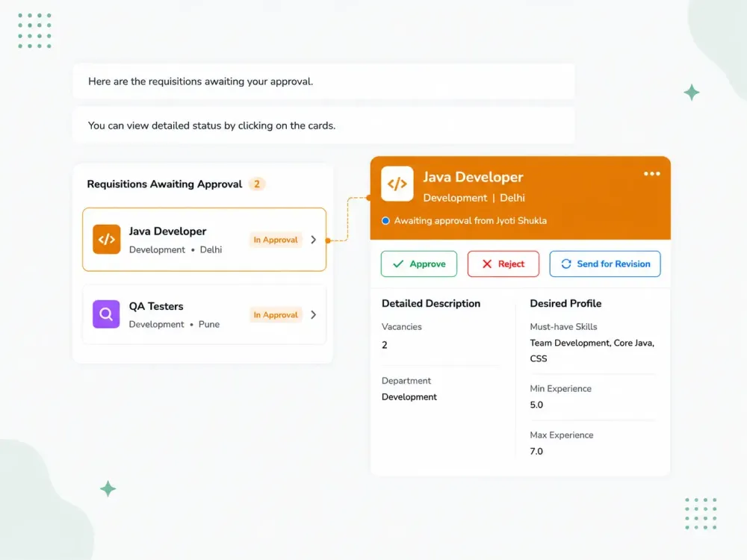
Task: Click the 'Must-have Skills' label
Action: pyautogui.click(x=563, y=327)
